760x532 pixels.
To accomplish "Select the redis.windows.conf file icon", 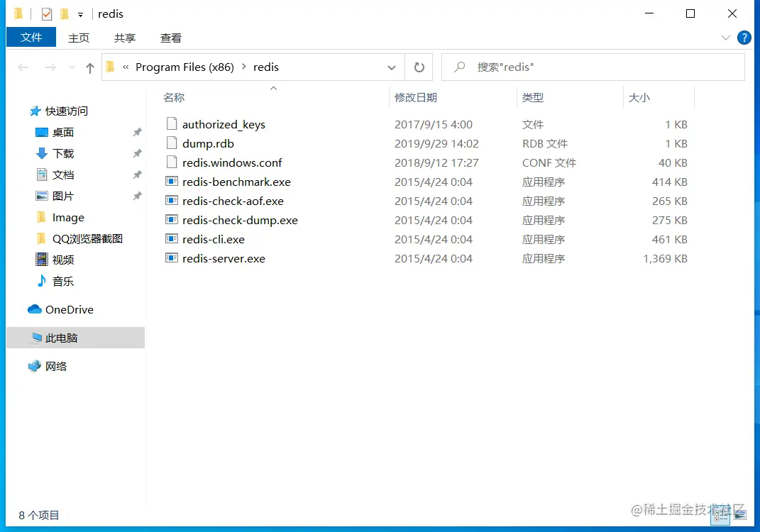I will click(172, 162).
